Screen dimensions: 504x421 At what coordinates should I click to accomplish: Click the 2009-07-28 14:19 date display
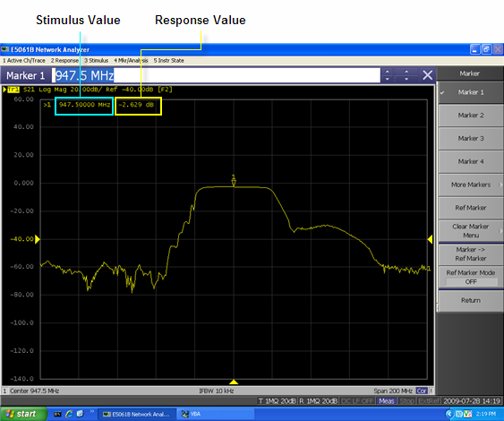coord(472,401)
